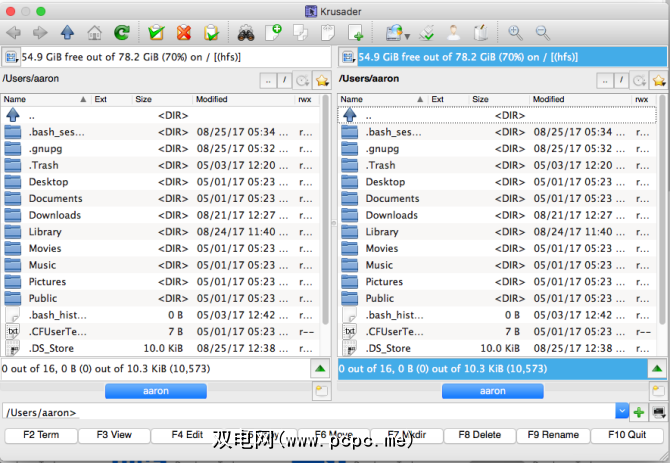This screenshot has height=463, width=670.
Task: Click left panel root '/' button
Action: click(284, 81)
